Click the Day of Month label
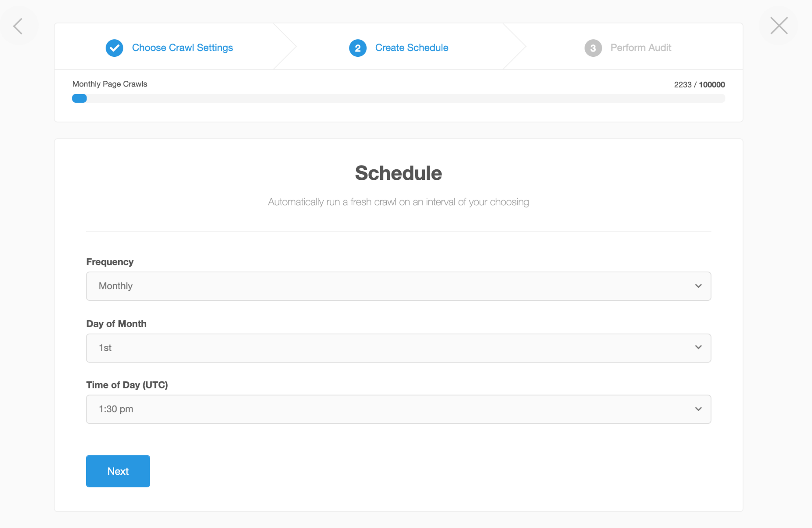This screenshot has height=528, width=812. pyautogui.click(x=116, y=323)
